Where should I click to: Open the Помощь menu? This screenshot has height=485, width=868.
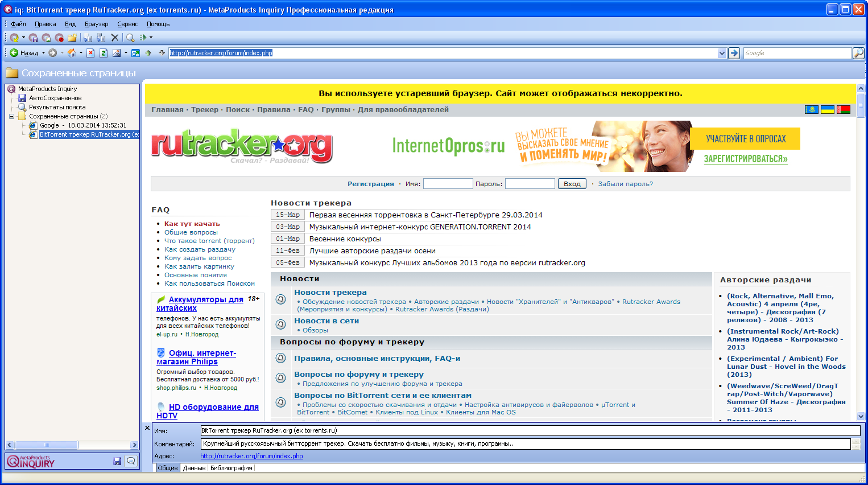tap(158, 24)
